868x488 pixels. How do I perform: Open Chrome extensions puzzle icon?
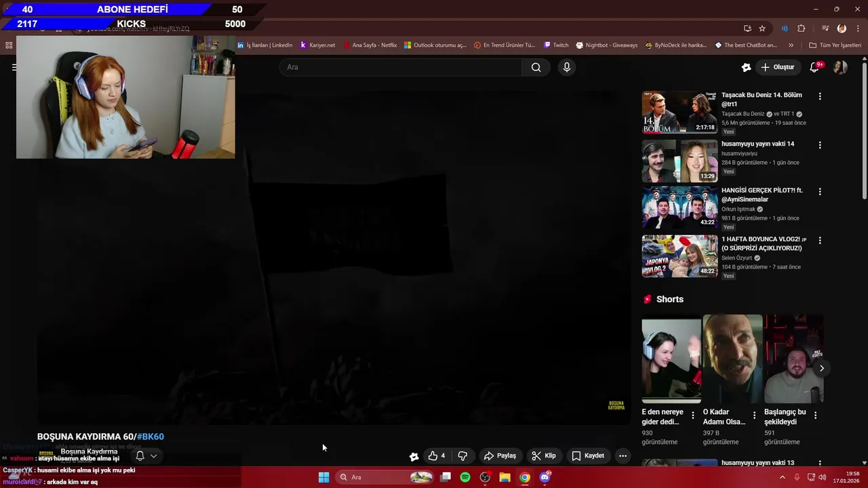[x=802, y=28]
